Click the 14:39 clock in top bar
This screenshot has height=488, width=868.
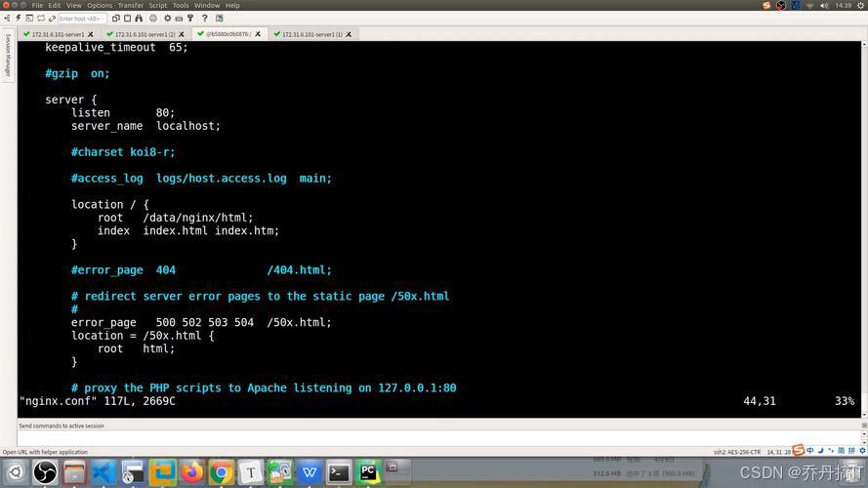[x=843, y=5]
